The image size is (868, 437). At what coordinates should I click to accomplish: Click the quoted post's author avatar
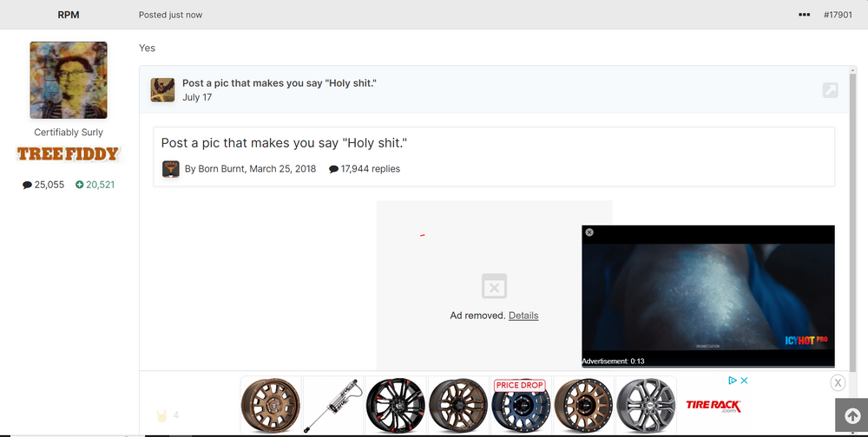tap(162, 90)
